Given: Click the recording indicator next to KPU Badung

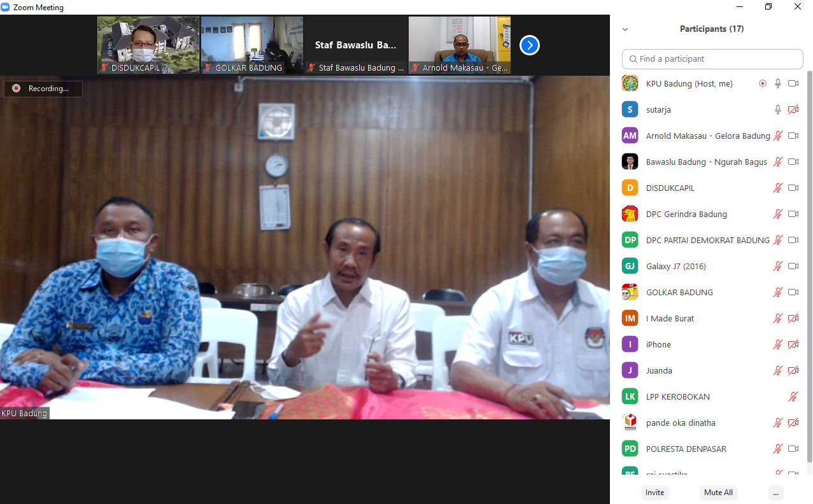Looking at the screenshot, I should 763,83.
